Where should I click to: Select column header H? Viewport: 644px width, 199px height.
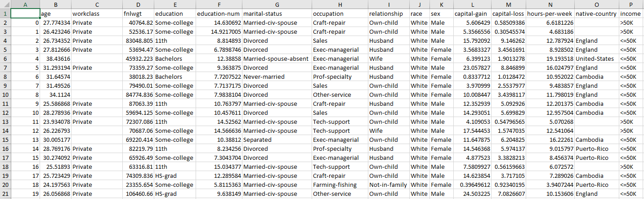coord(339,5)
